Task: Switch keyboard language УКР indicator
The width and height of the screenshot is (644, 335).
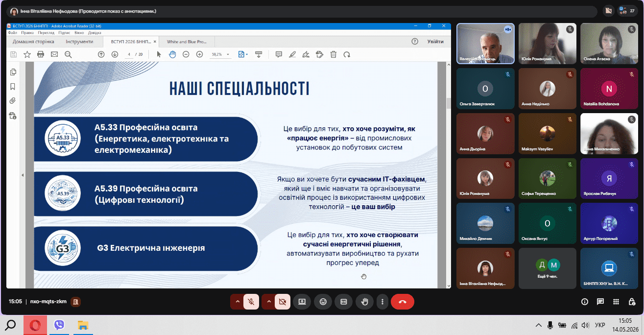Action: tap(599, 325)
